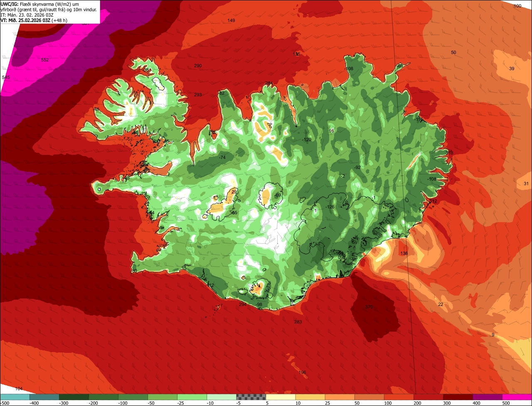Viewport: 532px width, 406px height.
Task: Click the legend swatch between -100 and -50
Action: [x=133, y=397]
